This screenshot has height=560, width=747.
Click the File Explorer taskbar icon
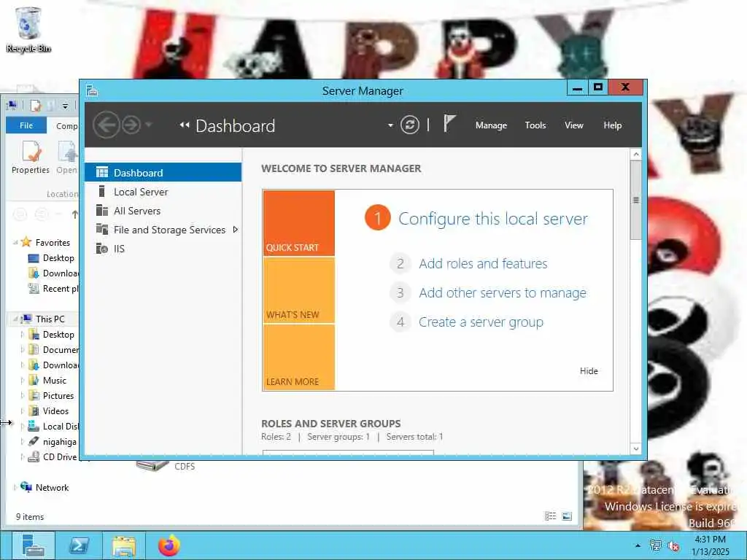coord(124,545)
